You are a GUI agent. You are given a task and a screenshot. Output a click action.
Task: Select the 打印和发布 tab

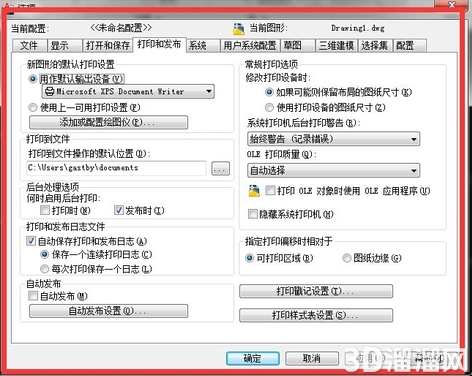click(159, 44)
